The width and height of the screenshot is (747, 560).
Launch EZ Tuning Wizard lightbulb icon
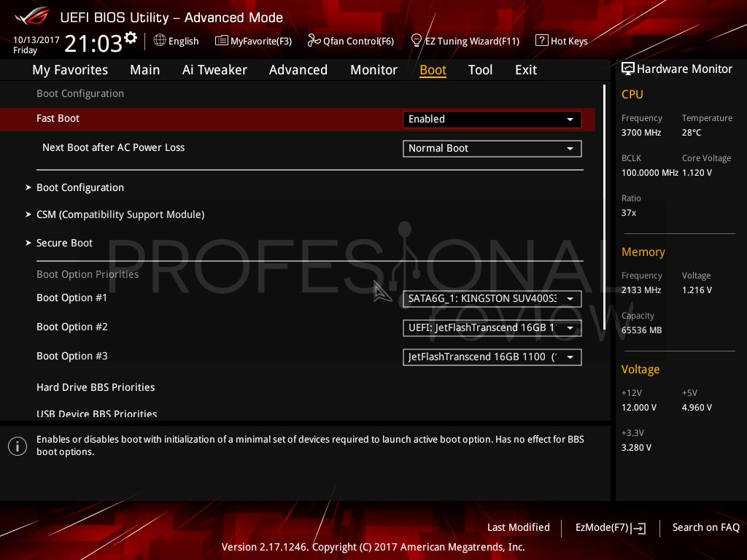(x=416, y=41)
